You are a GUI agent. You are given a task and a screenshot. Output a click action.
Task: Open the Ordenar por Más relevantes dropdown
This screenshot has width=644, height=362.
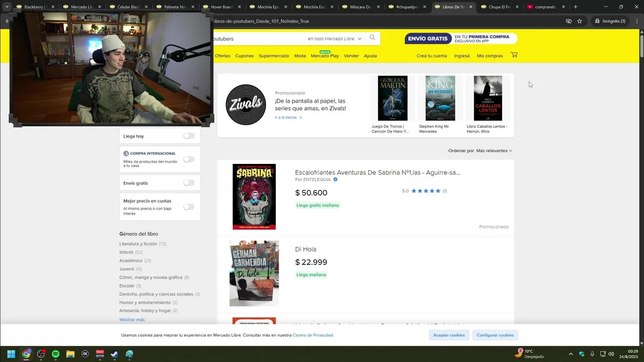(x=494, y=151)
